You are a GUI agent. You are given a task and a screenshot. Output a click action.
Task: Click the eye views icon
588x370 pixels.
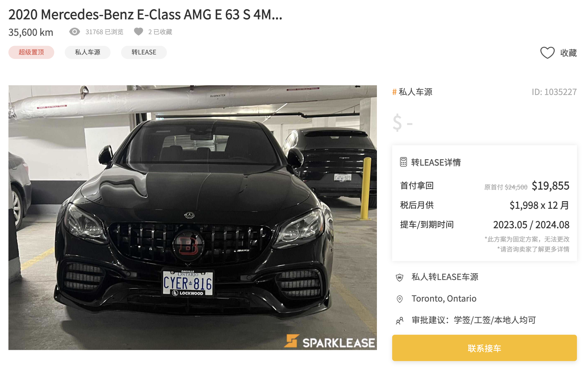click(74, 32)
